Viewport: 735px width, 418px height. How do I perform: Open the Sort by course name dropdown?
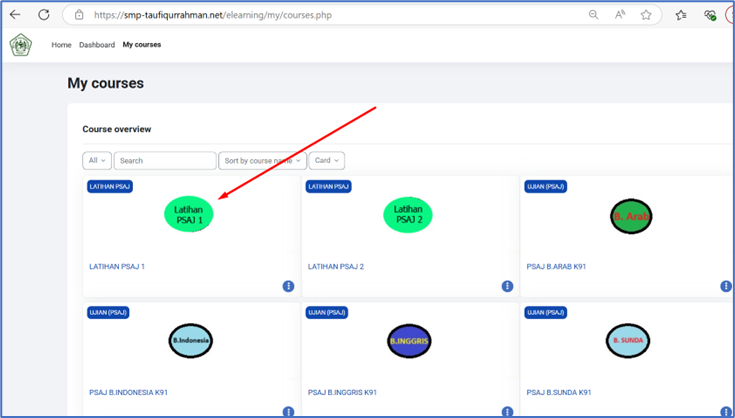point(262,160)
